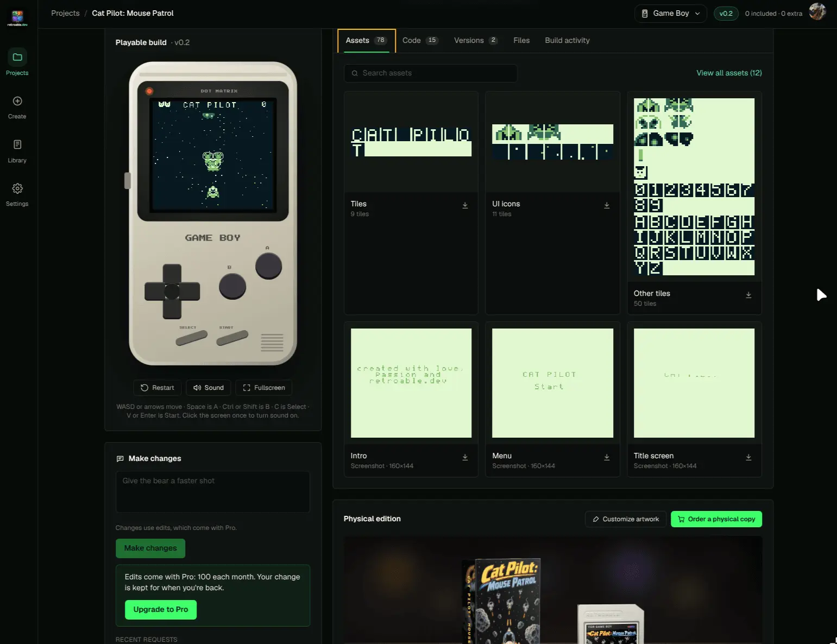Image resolution: width=837 pixels, height=644 pixels.
Task: Click the Game Boy D-pad
Action: click(172, 292)
